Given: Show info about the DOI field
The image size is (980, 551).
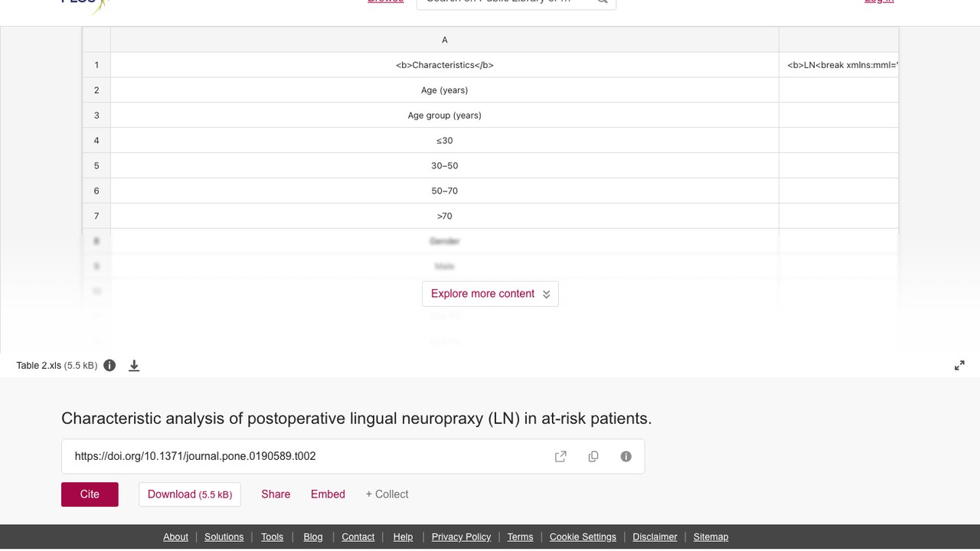Looking at the screenshot, I should (626, 456).
